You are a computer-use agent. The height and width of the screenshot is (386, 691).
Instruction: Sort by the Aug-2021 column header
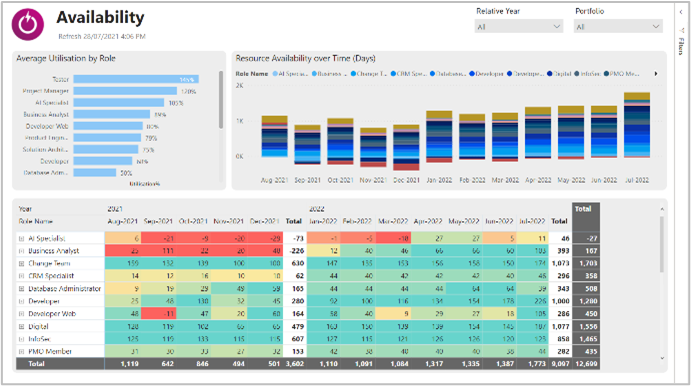click(x=123, y=221)
